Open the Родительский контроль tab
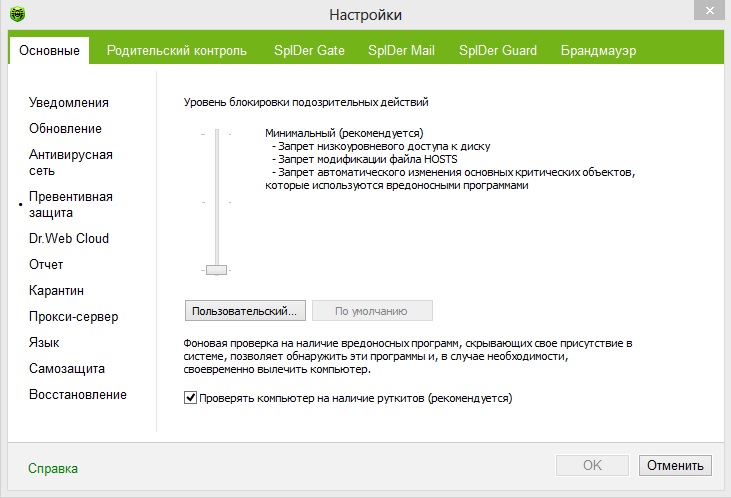The height and width of the screenshot is (498, 731). pos(177,50)
